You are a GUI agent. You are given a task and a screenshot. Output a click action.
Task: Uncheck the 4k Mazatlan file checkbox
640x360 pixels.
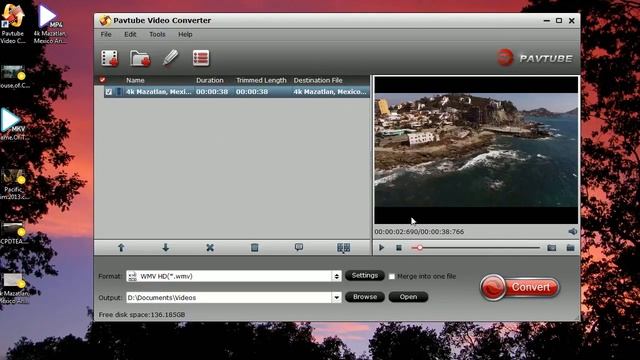pyautogui.click(x=109, y=92)
